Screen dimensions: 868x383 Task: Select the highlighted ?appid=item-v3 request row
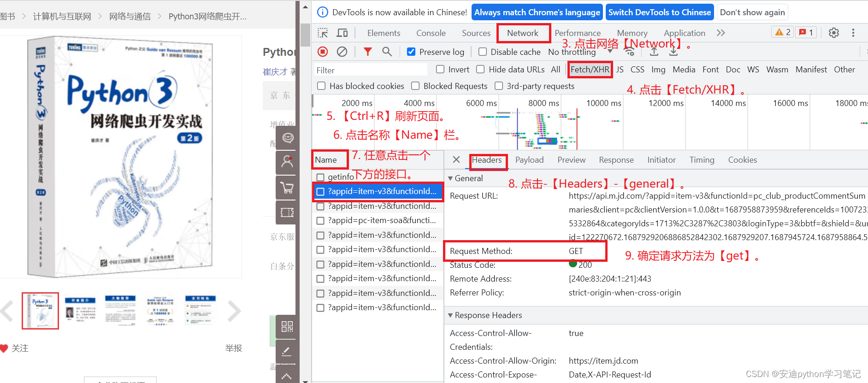378,191
